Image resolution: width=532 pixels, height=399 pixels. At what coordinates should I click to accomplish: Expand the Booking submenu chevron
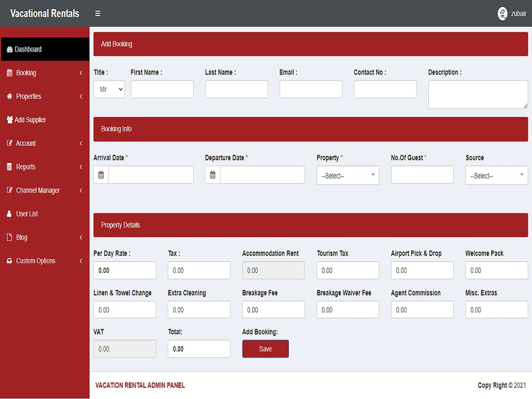81,73
